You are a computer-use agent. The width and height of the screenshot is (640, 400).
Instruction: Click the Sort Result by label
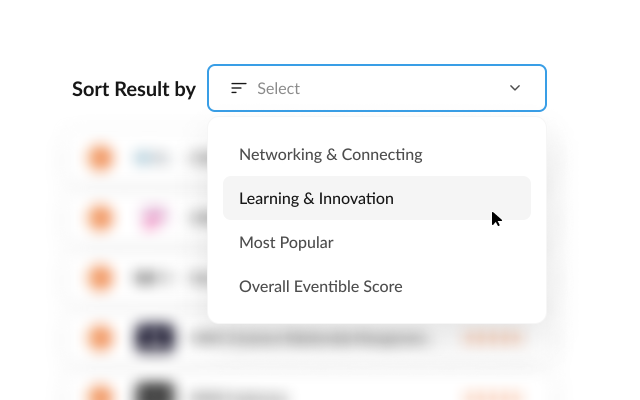click(134, 89)
